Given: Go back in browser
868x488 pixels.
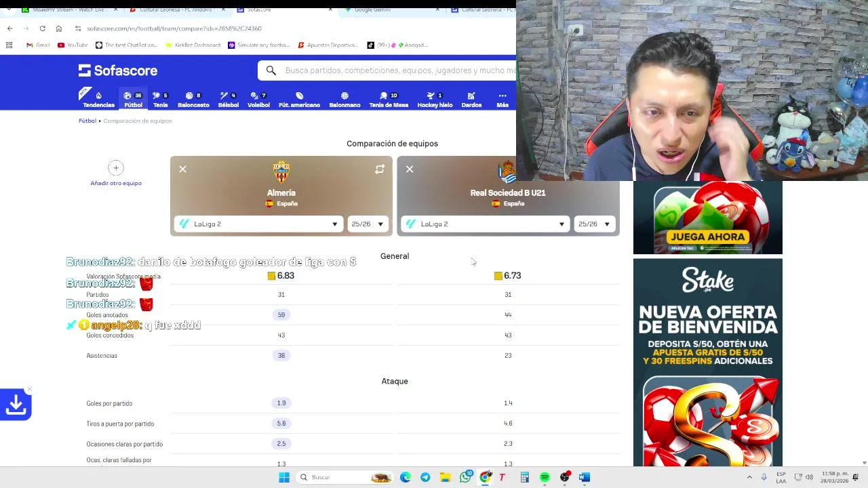Looking at the screenshot, I should (10, 28).
